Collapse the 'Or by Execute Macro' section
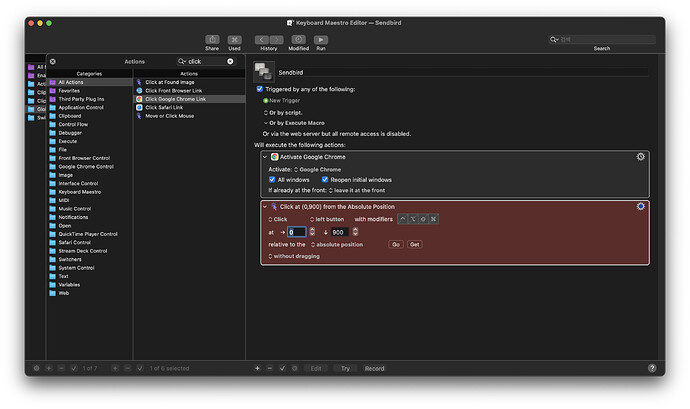This screenshot has height=409, width=690. click(266, 123)
